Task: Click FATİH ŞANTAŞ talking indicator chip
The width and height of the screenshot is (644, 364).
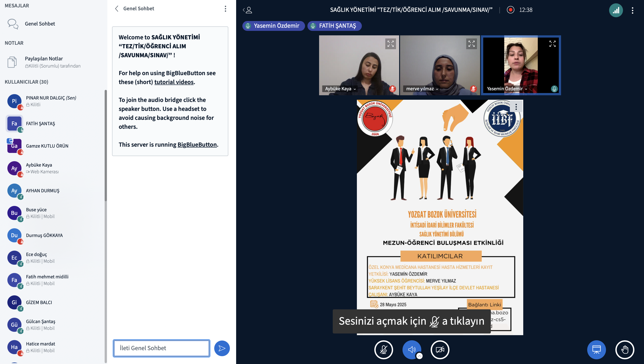Action: coord(334,26)
